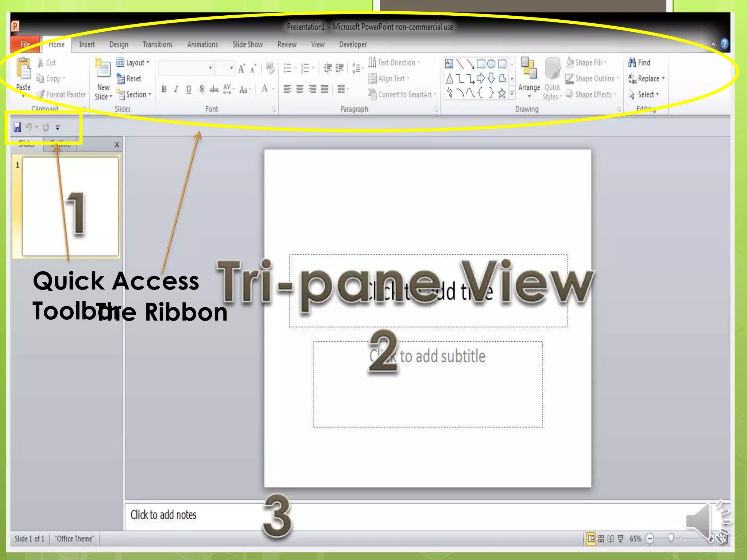Open the Insert ribbon tab
The height and width of the screenshot is (560, 747).
click(86, 44)
